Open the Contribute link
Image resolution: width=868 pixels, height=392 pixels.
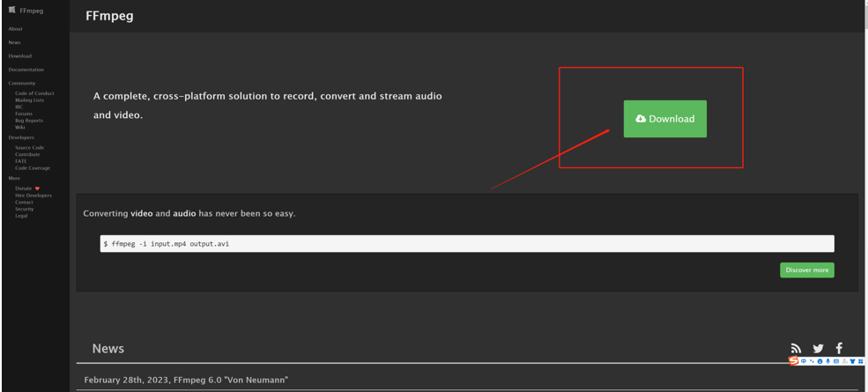27,154
